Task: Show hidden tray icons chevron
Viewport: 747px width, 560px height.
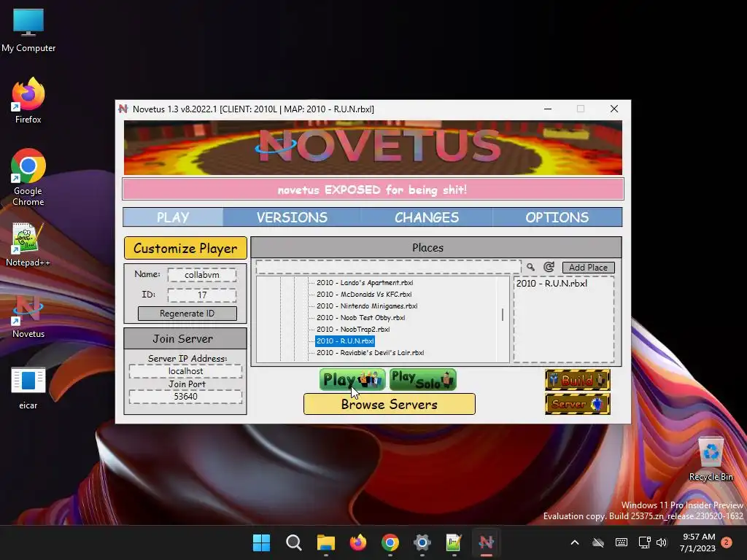Action: pyautogui.click(x=575, y=542)
